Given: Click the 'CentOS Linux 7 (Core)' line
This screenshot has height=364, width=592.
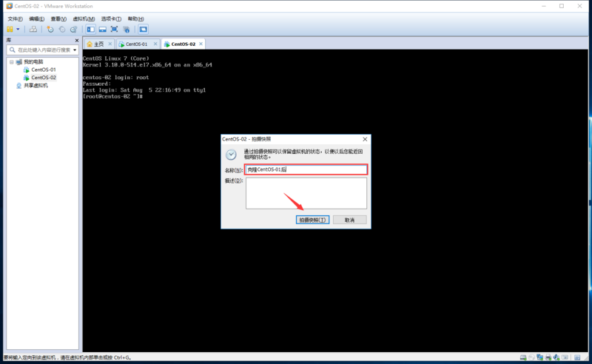Looking at the screenshot, I should tap(116, 58).
